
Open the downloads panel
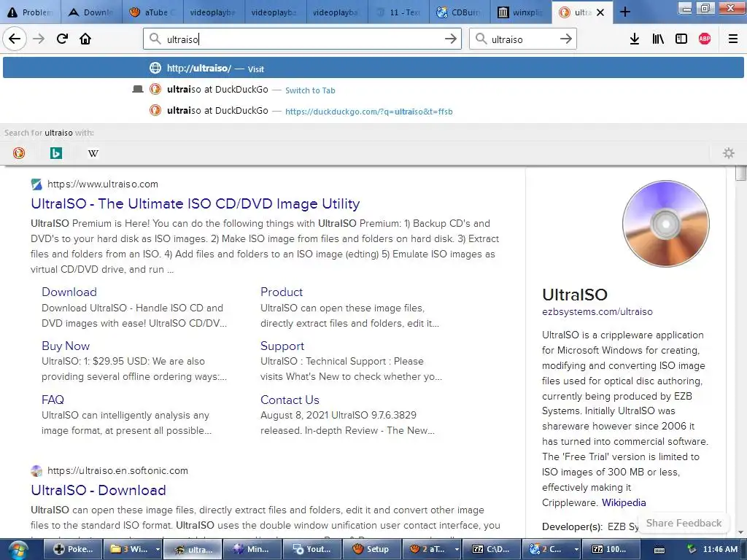[x=635, y=39]
